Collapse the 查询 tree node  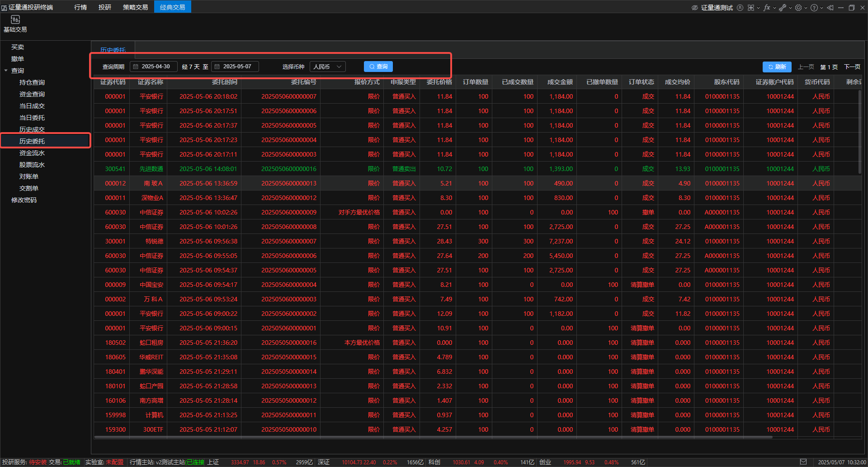[6, 71]
